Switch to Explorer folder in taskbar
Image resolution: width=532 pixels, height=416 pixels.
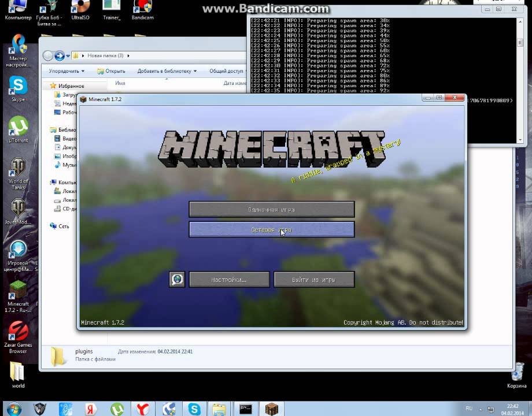219,409
